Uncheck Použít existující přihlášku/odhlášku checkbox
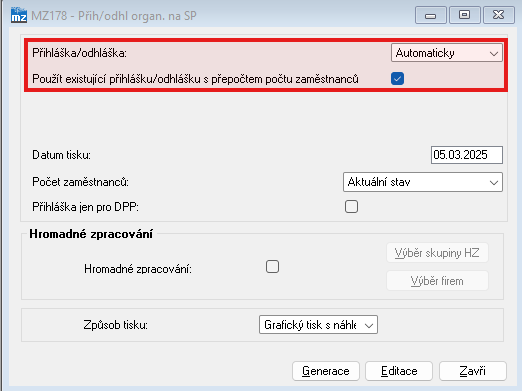 click(397, 79)
